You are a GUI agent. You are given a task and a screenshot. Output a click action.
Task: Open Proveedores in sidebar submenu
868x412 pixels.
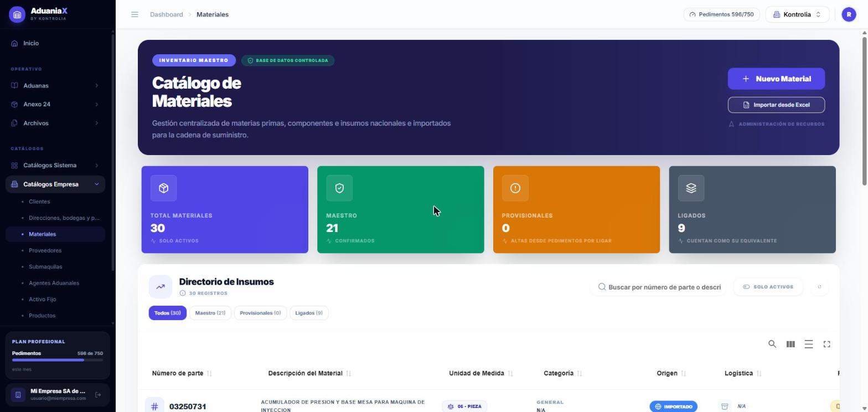coord(45,250)
